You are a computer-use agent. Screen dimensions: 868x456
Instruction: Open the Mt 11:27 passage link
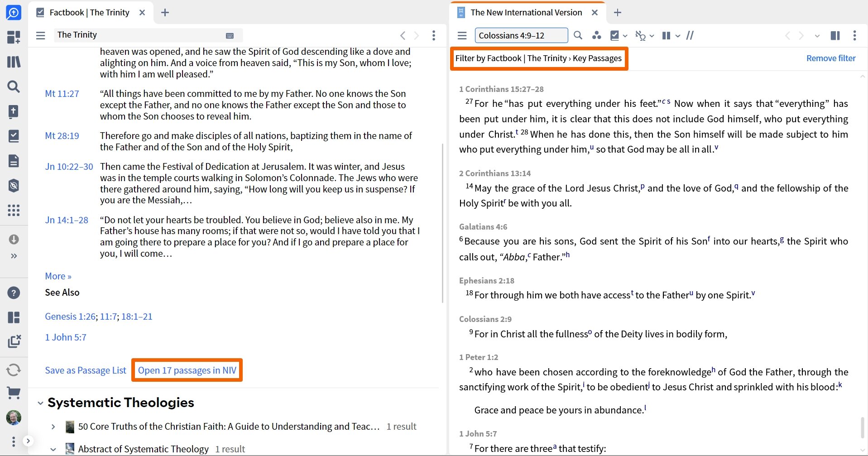pyautogui.click(x=62, y=94)
